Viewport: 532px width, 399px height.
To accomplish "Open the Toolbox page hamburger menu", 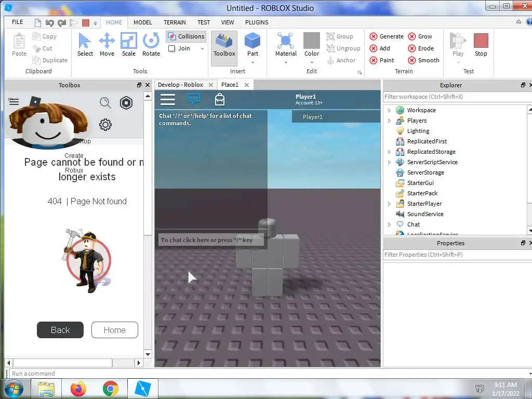I will pos(14,101).
